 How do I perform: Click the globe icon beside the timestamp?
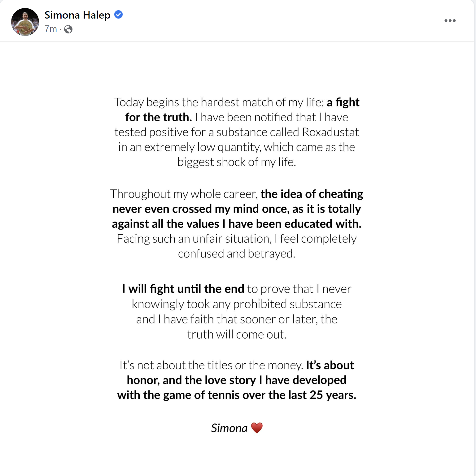point(68,29)
